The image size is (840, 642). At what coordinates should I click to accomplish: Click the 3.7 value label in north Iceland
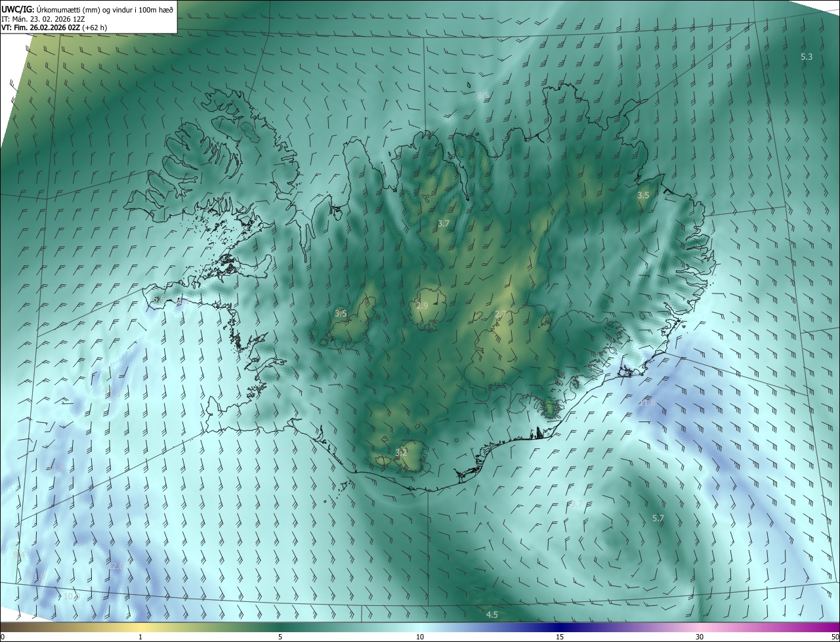[444, 224]
